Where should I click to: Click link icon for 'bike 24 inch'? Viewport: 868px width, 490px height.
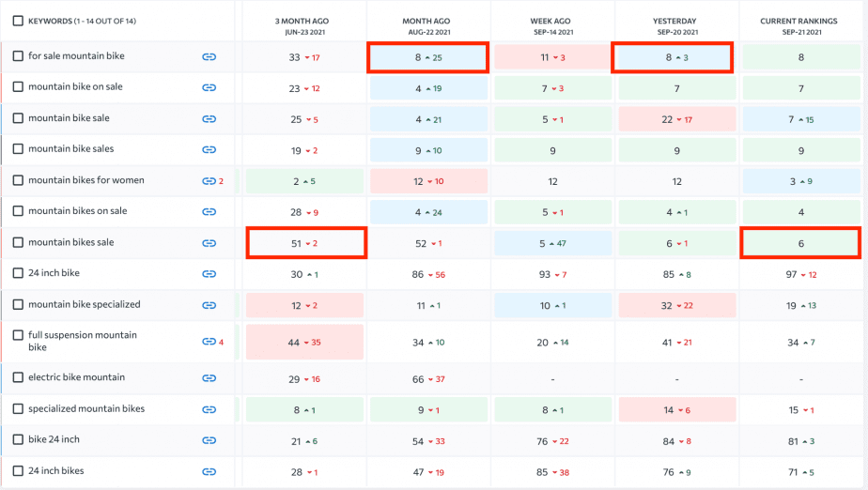(209, 441)
